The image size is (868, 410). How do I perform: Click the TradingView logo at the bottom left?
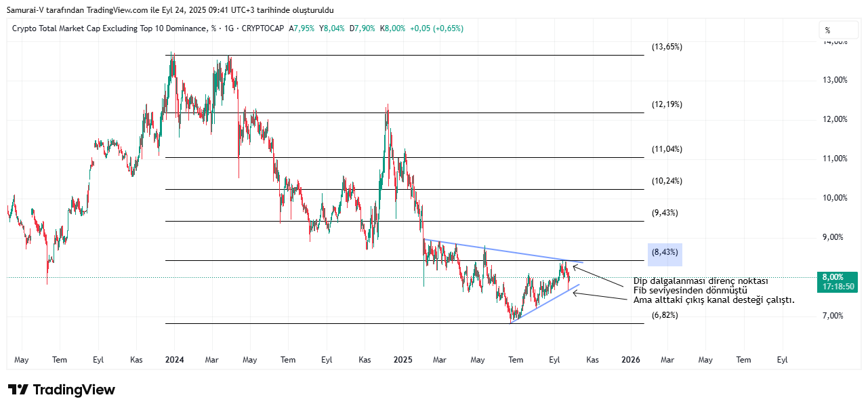(x=62, y=390)
